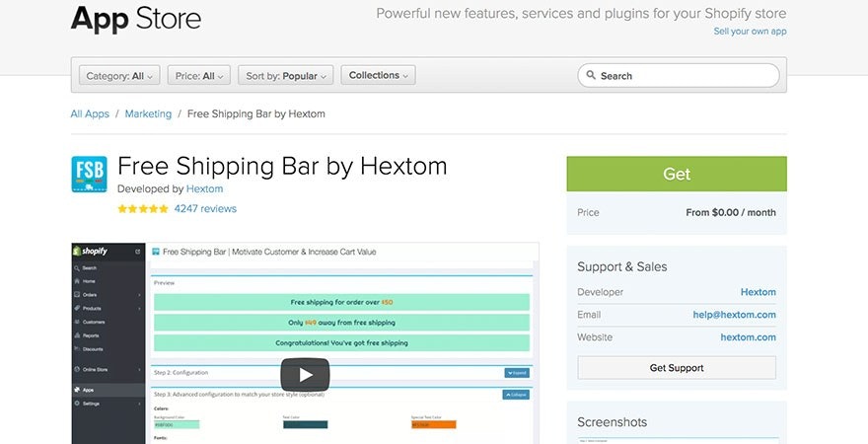This screenshot has width=868, height=444.
Task: Focus the Search input field
Action: tap(686, 76)
